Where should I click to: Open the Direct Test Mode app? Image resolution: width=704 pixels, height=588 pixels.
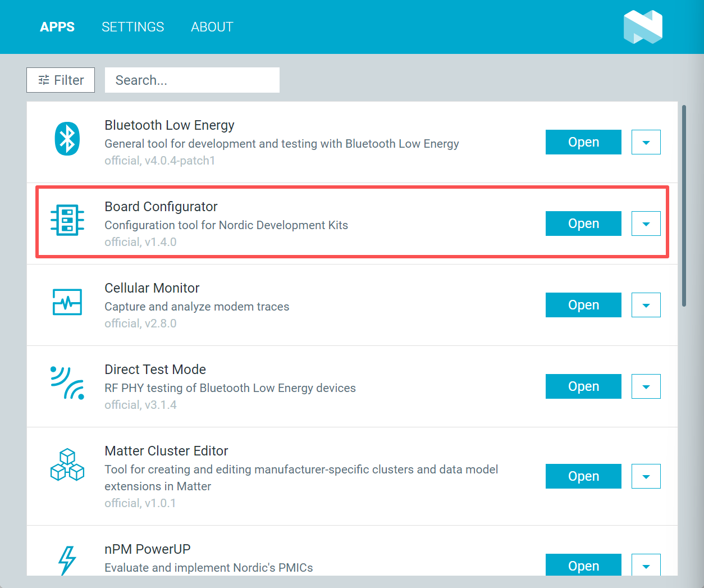point(583,386)
